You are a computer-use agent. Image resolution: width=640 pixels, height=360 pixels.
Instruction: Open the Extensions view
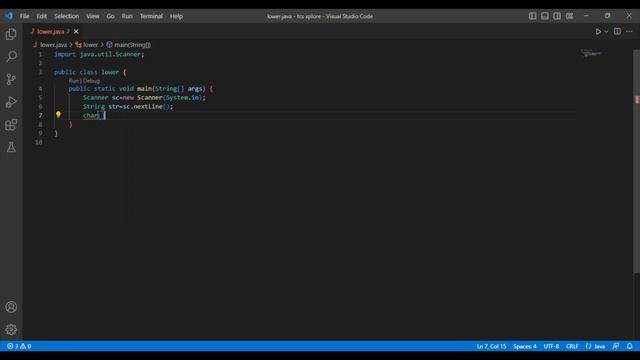tap(11, 124)
